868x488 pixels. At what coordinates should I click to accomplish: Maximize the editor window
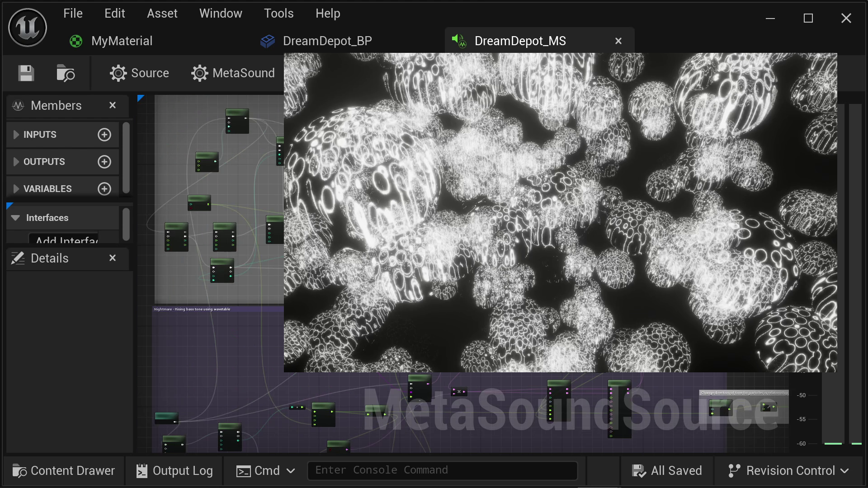(808, 19)
